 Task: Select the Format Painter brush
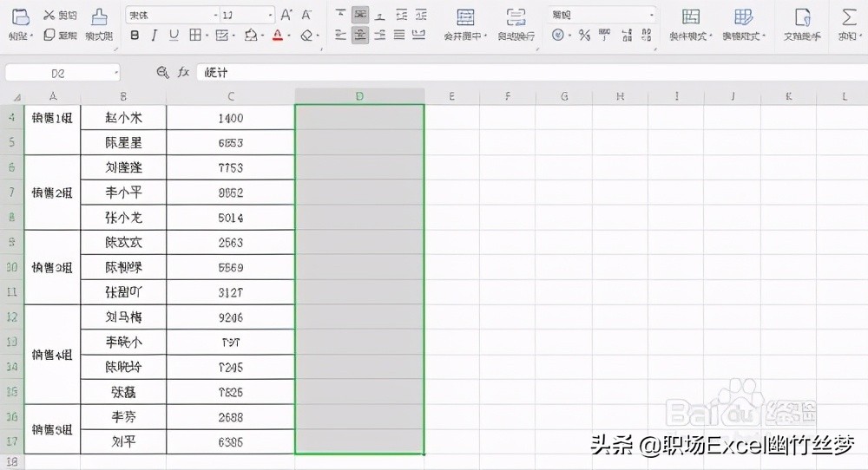99,17
